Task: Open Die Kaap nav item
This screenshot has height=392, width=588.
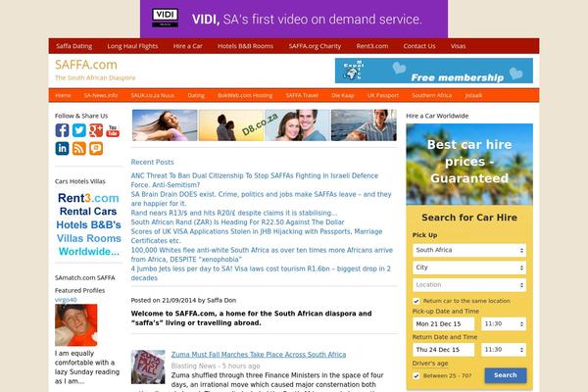Action: (x=343, y=95)
